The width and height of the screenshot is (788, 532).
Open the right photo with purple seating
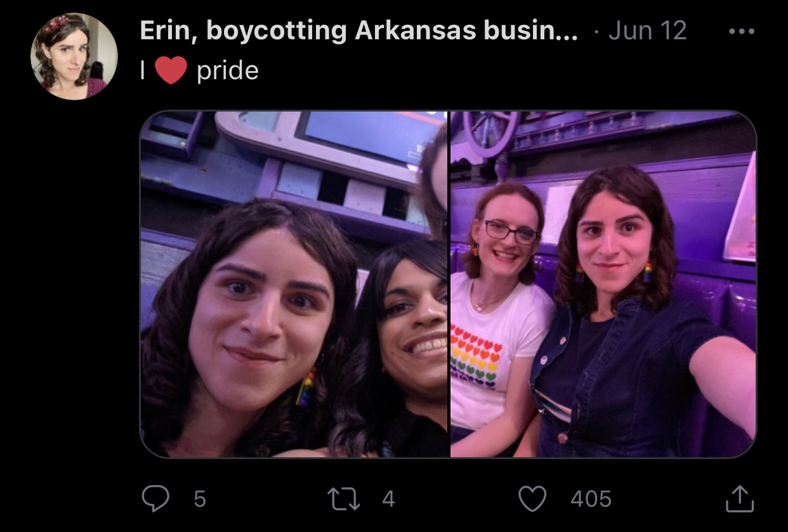603,284
